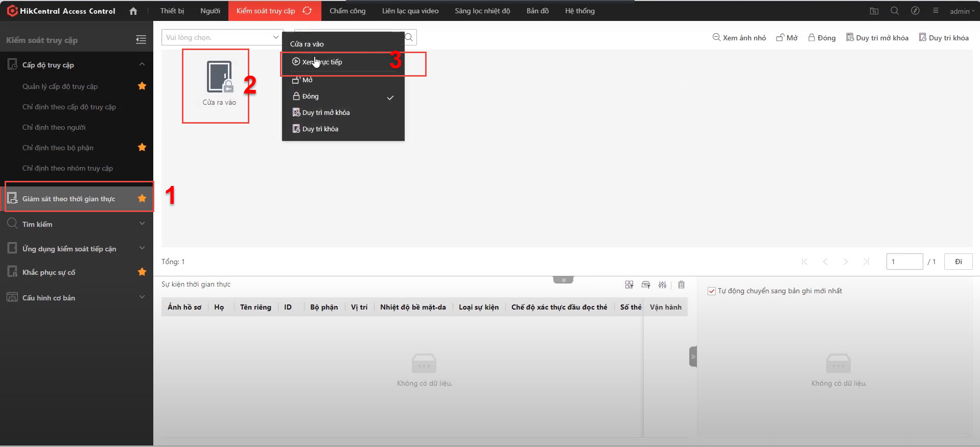Click the Đi page jump button
Screen dimensions: 980x447
pos(958,262)
